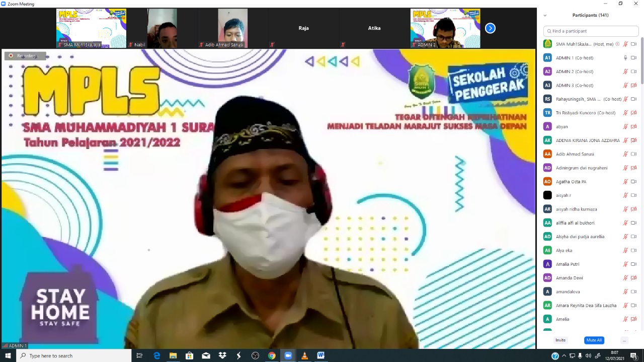This screenshot has width=644, height=362.
Task: Click Adib Ahmad Sanusi camera icon
Action: click(633, 154)
